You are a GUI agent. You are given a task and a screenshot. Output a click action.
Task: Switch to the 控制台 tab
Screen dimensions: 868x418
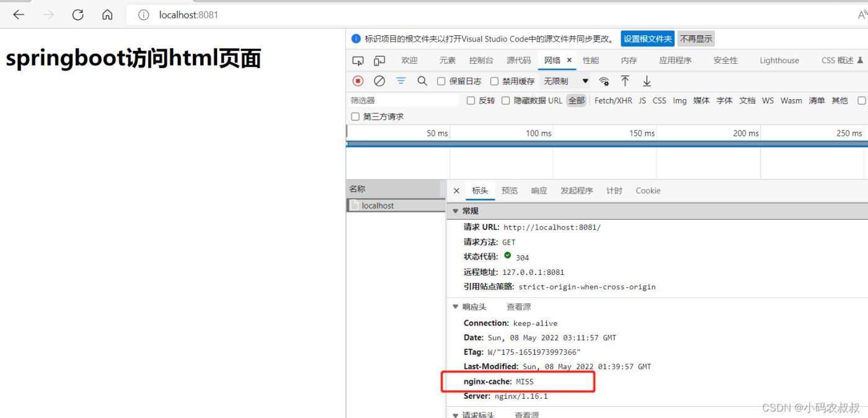pyautogui.click(x=481, y=61)
